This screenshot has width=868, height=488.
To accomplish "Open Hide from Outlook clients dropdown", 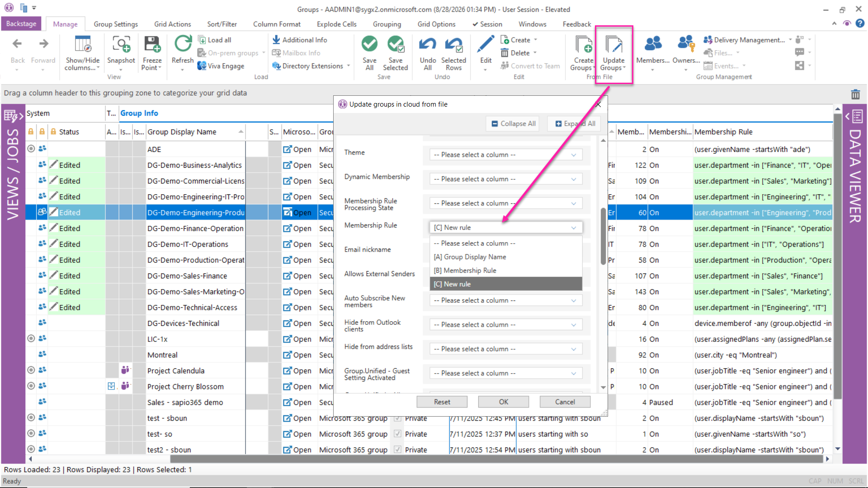I will point(505,325).
